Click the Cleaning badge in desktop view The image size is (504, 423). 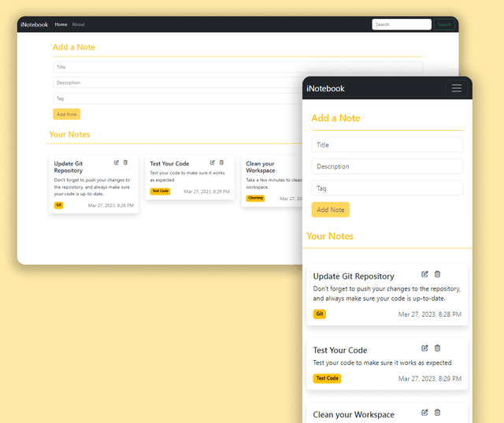click(x=255, y=198)
